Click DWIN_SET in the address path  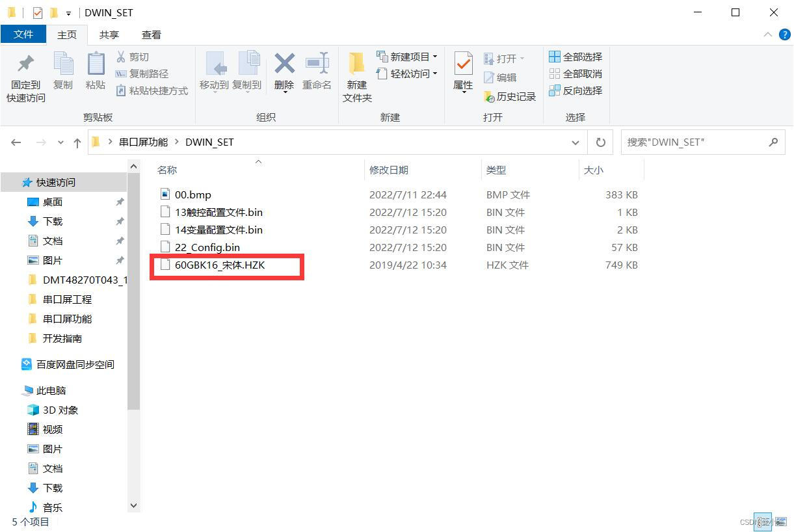(209, 142)
